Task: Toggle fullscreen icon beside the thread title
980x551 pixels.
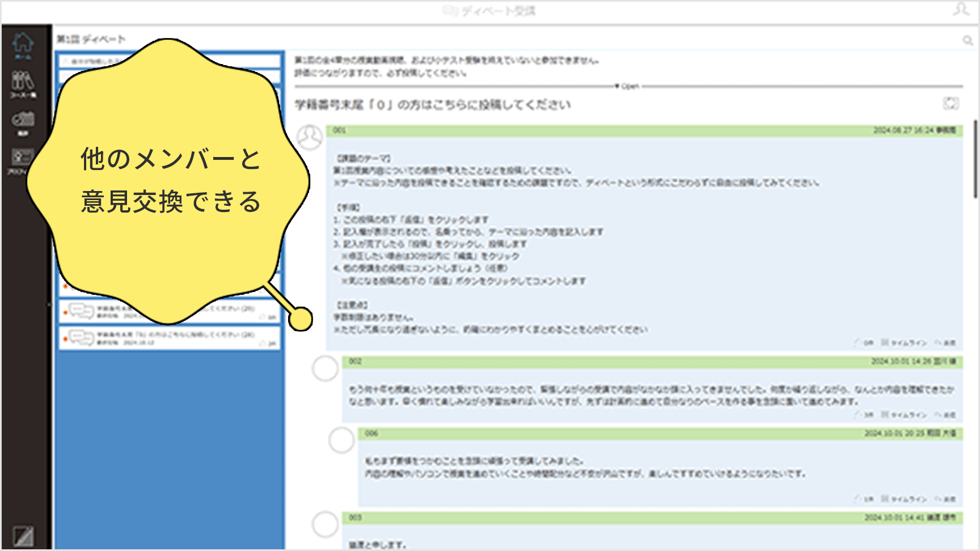Action: [x=951, y=103]
